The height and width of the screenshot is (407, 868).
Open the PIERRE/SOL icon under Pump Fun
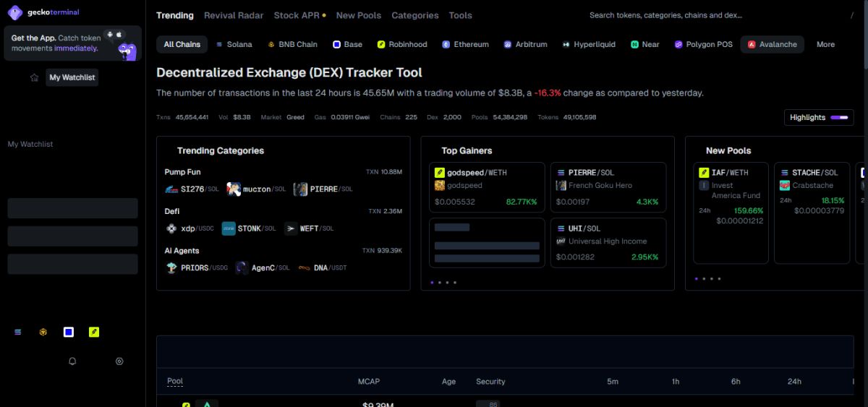click(300, 189)
